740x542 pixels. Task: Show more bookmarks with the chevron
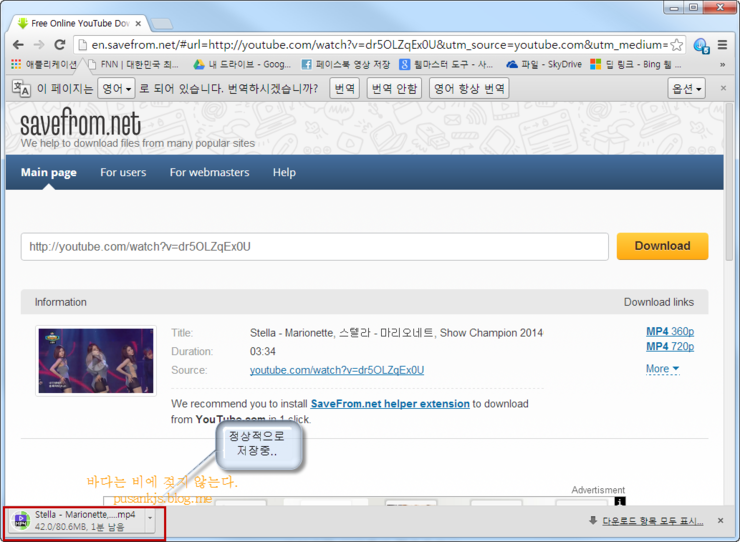pyautogui.click(x=722, y=65)
